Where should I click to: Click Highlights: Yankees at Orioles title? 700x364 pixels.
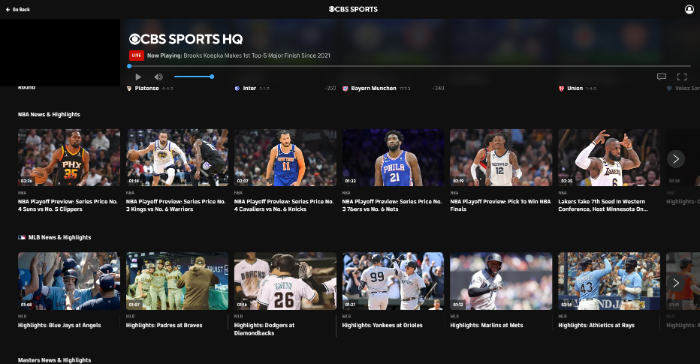click(x=382, y=325)
